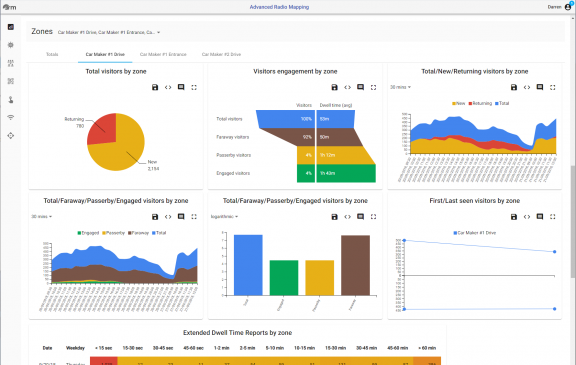Click the wifi icon in the sidebar
576x365 pixels.
click(11, 118)
